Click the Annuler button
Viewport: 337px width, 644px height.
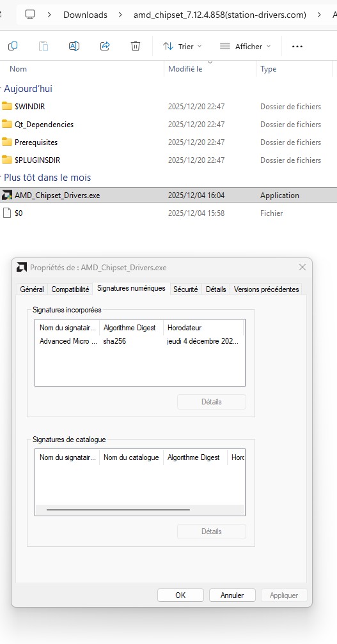[232, 595]
